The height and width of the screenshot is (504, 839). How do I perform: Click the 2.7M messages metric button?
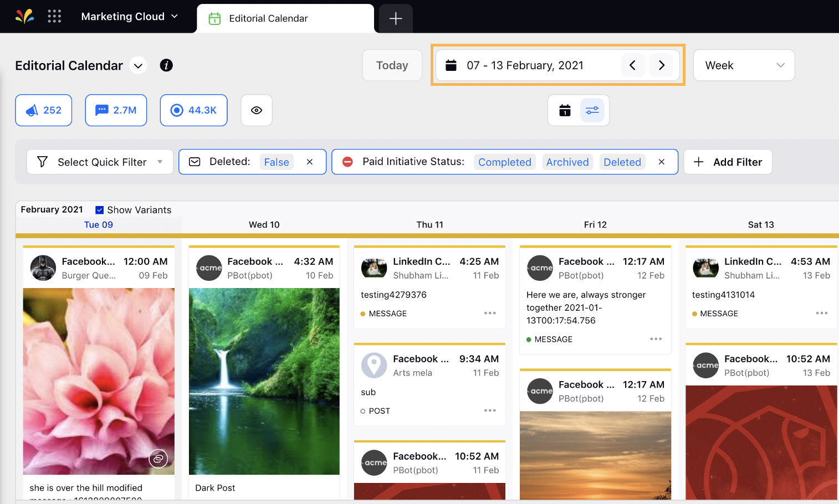tap(116, 110)
